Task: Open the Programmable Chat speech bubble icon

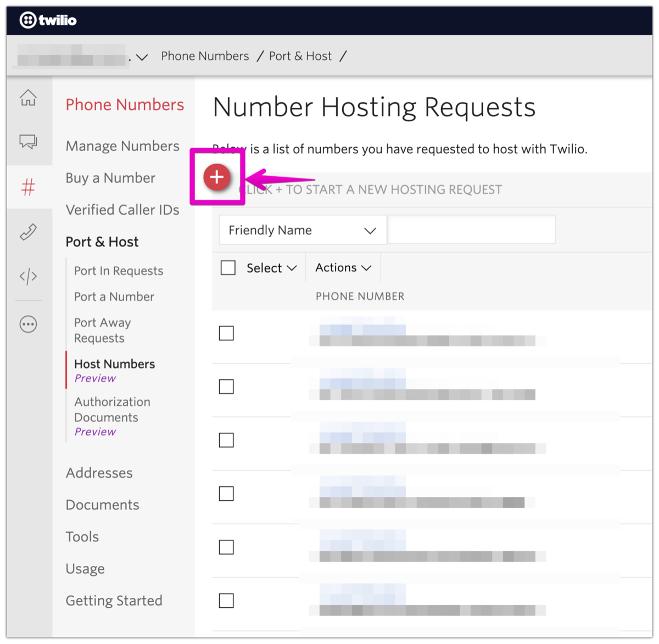Action: click(29, 142)
